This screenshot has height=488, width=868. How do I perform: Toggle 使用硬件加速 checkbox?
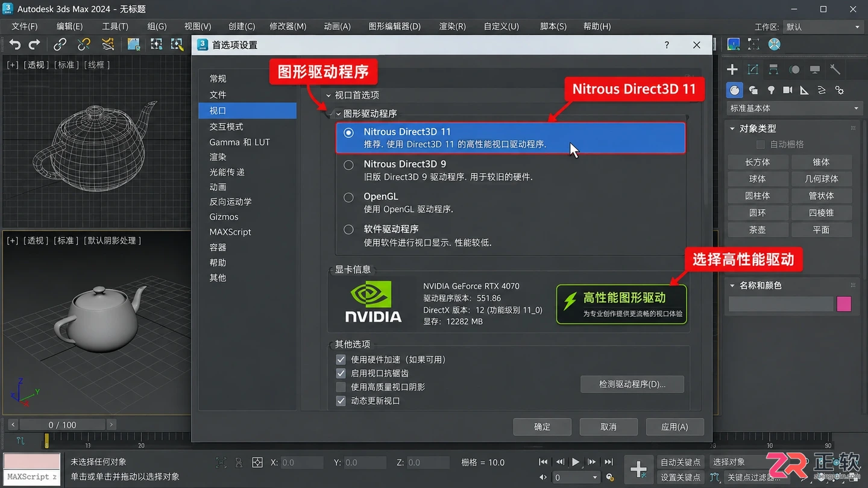point(341,359)
